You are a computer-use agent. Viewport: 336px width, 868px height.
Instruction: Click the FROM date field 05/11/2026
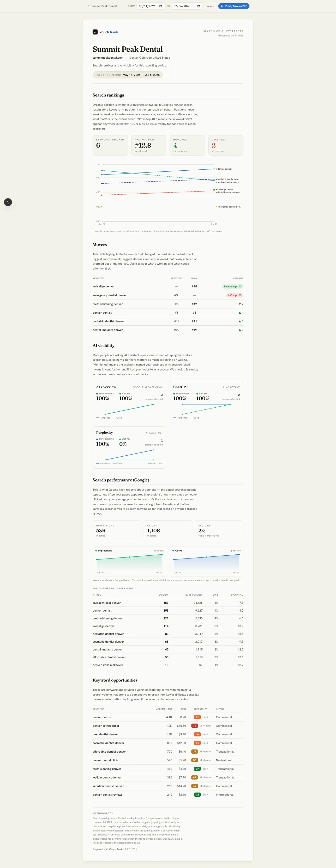(150, 6)
